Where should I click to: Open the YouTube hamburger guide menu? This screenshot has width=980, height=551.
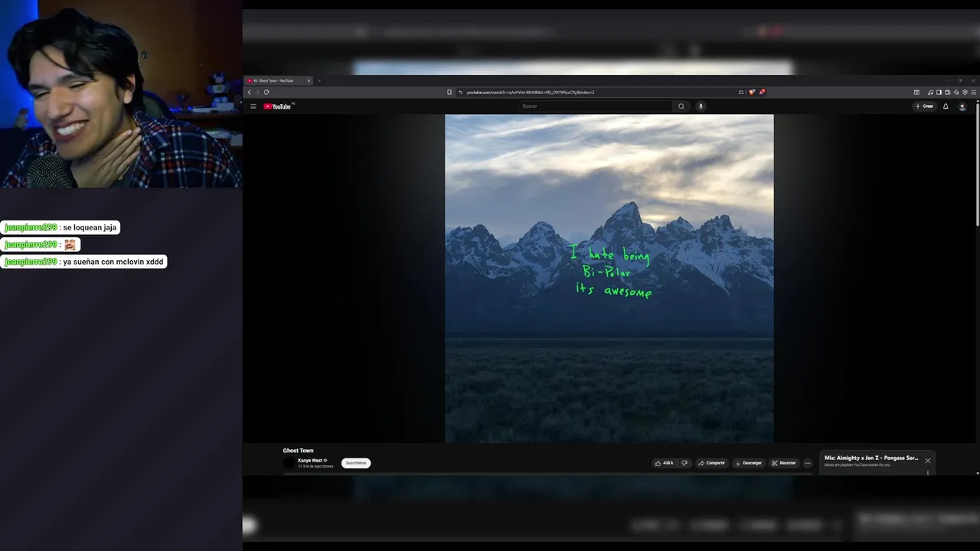tap(253, 106)
